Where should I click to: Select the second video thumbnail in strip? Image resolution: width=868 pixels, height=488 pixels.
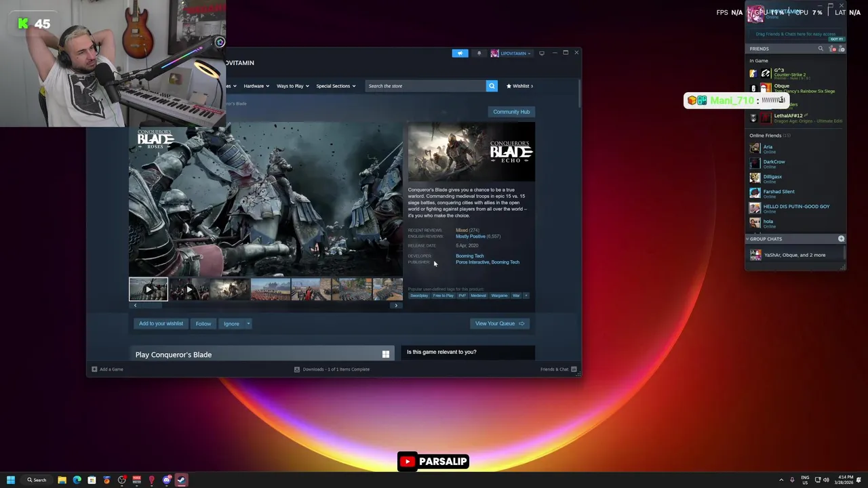click(189, 289)
